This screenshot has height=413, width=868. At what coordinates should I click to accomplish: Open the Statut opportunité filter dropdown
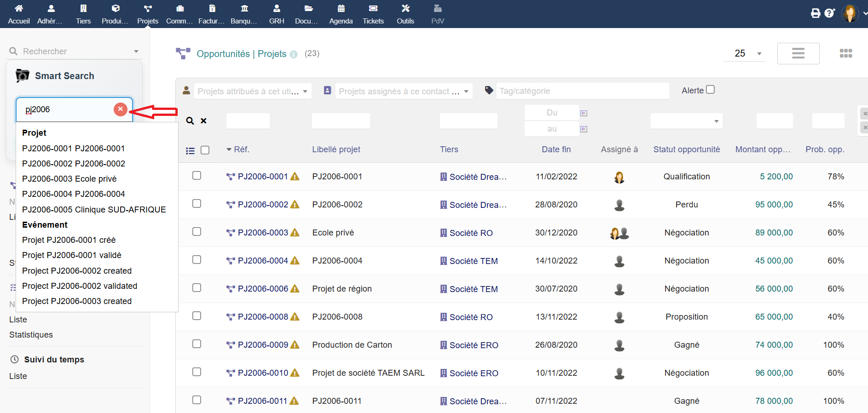pyautogui.click(x=686, y=121)
